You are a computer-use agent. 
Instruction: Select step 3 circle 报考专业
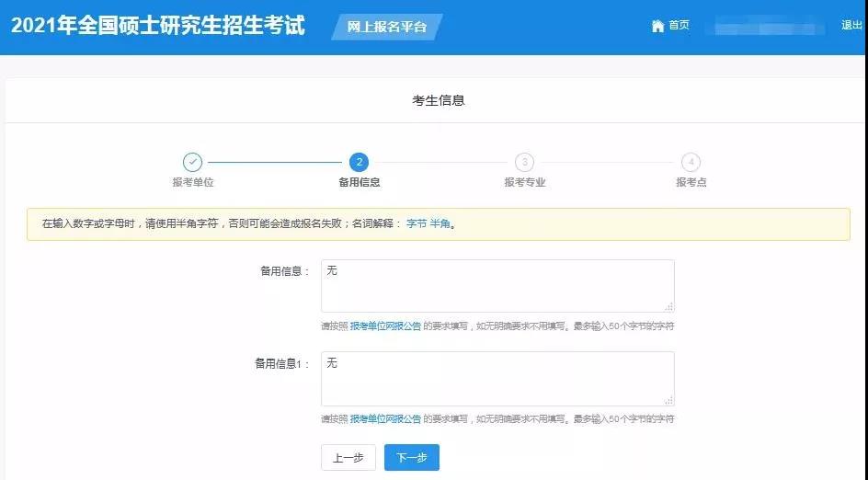[x=525, y=162]
